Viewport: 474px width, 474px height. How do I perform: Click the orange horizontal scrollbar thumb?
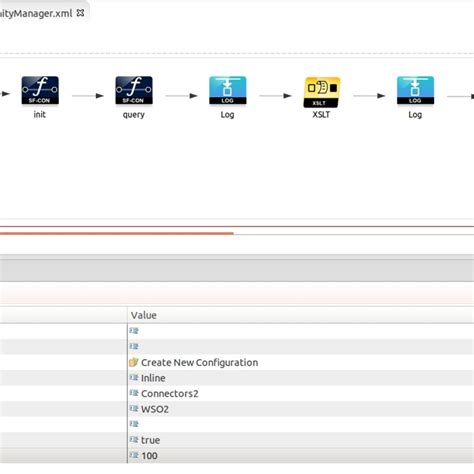coord(117,233)
